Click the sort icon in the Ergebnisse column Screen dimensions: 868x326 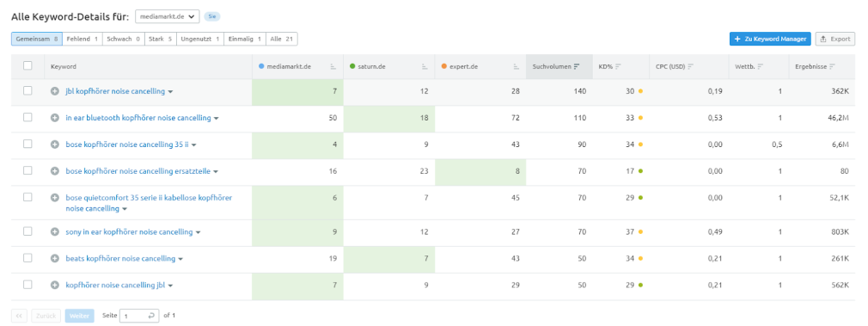point(832,66)
